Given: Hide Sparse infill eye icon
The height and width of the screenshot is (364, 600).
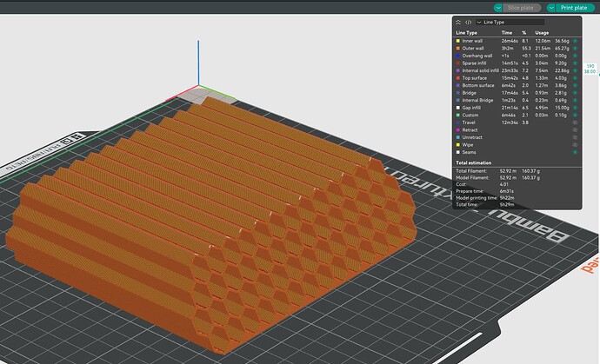Looking at the screenshot, I should click(x=575, y=63).
